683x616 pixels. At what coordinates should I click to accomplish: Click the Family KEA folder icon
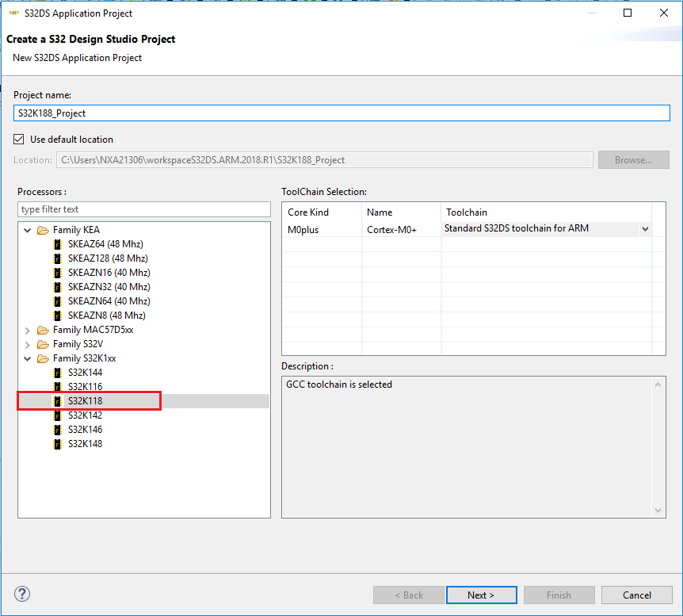tap(43, 230)
